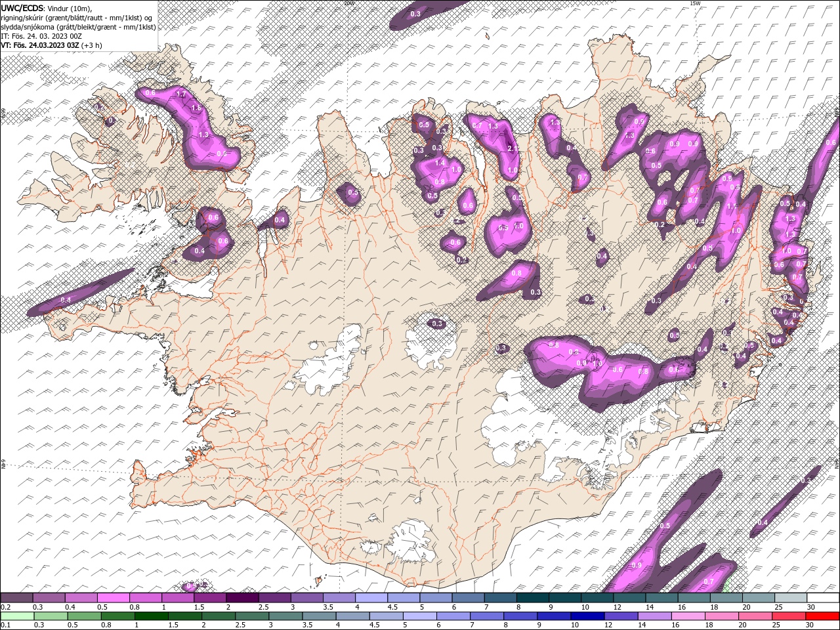Click the "1.4" precipitation value on the map
Image resolution: width=840 pixels, height=630 pixels.
point(440,162)
